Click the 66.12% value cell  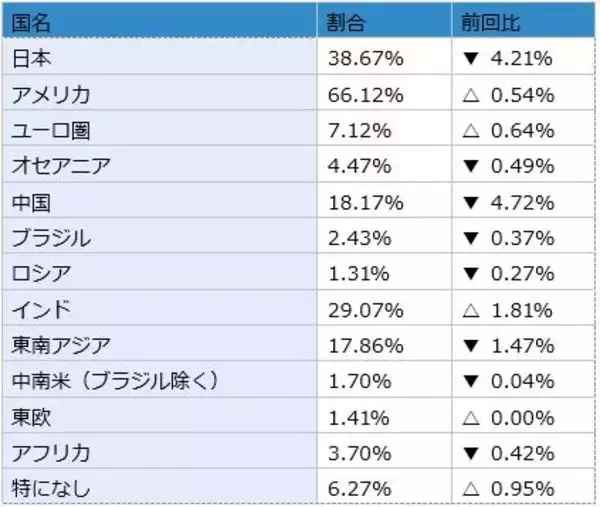click(x=366, y=95)
